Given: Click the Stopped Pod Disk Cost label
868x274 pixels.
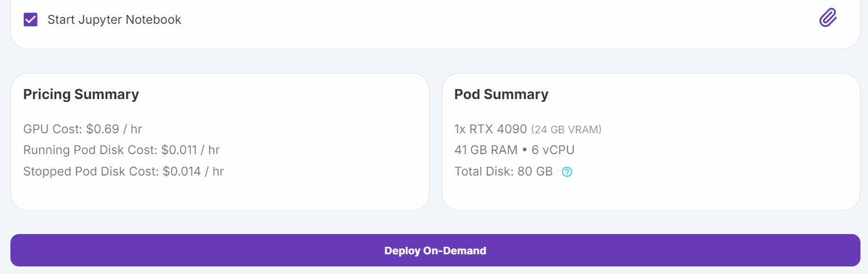Looking at the screenshot, I should tap(91, 171).
